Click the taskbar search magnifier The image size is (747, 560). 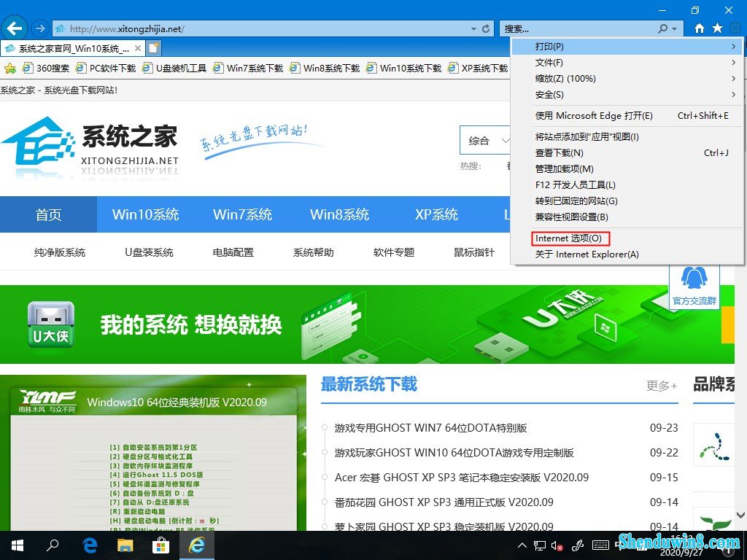pos(53,545)
